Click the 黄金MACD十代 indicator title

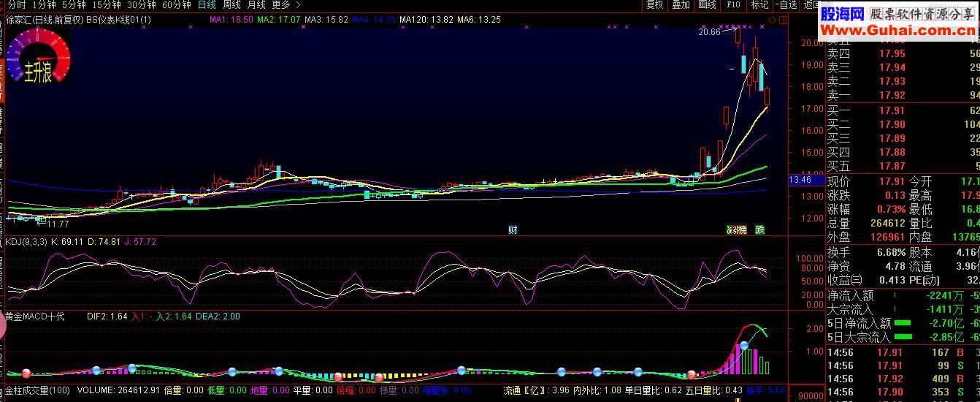click(35, 316)
